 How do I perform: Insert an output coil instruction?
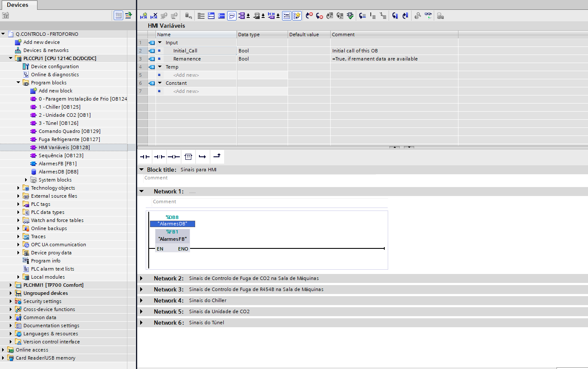(173, 157)
